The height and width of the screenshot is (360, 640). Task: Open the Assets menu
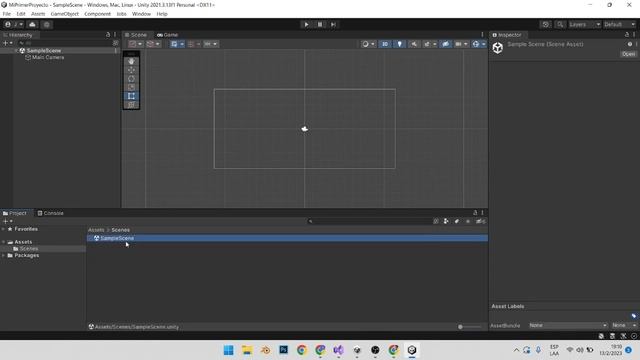click(x=38, y=14)
